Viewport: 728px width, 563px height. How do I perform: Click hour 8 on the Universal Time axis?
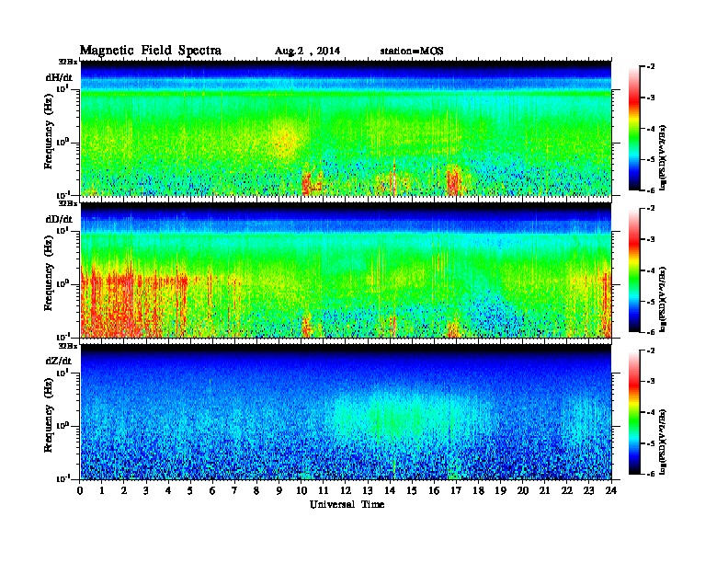point(256,490)
